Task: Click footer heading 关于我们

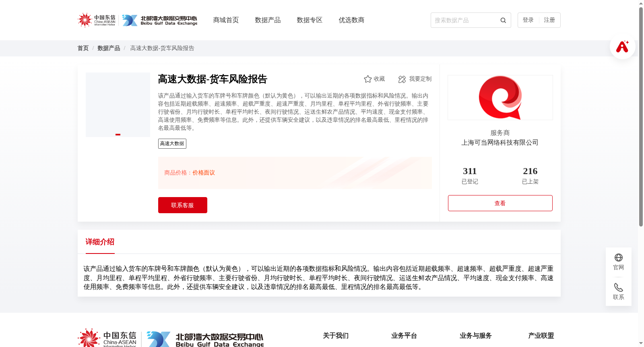Action: coord(336,336)
